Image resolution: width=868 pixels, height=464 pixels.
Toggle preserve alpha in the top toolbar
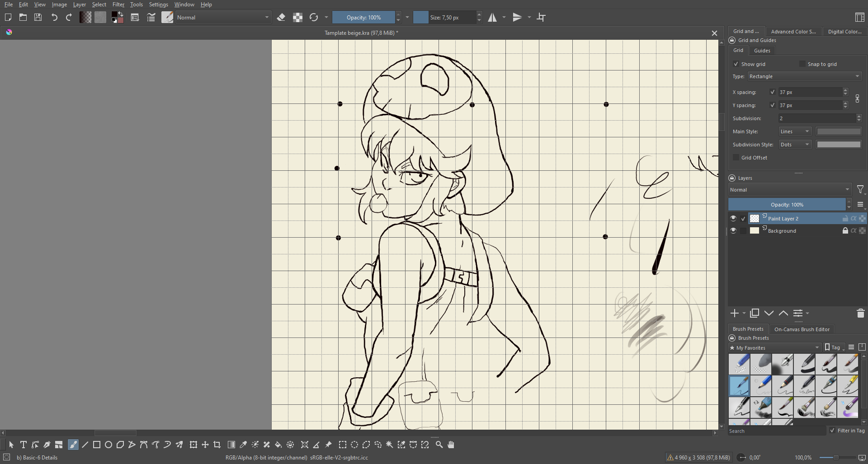click(297, 17)
